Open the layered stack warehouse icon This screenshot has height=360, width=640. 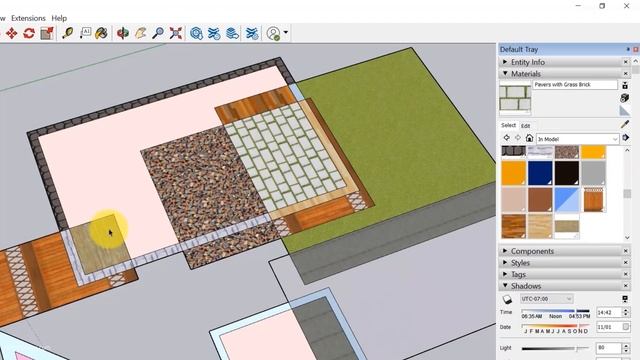pos(232,33)
